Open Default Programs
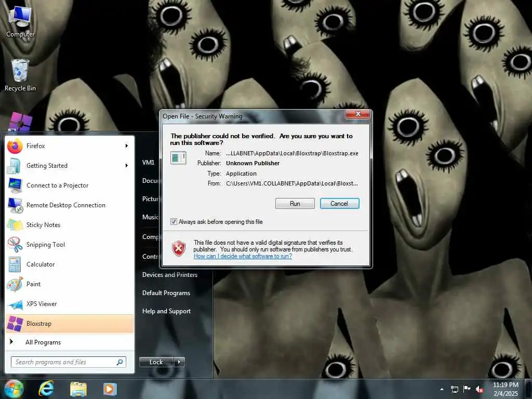The height and width of the screenshot is (399, 532). 166,293
